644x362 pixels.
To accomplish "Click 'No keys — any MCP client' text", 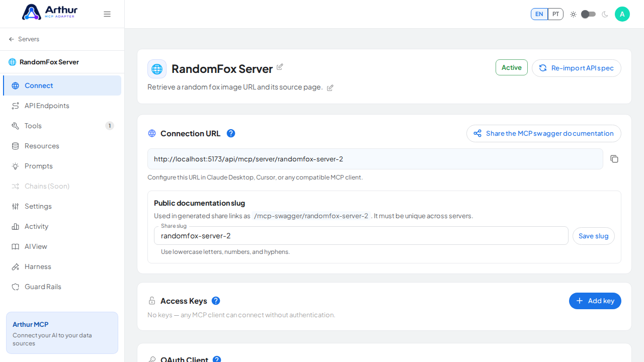I will pyautogui.click(x=241, y=315).
